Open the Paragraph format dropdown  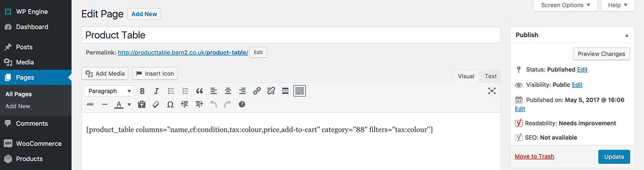click(109, 91)
